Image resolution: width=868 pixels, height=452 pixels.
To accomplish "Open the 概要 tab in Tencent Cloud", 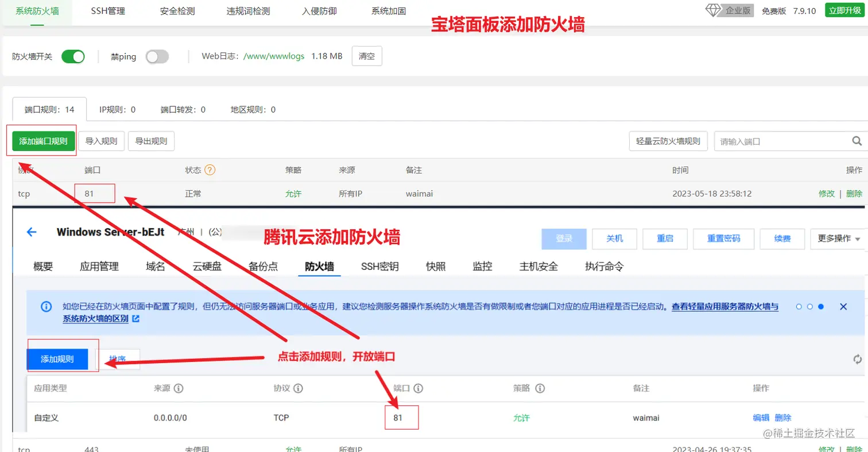I will 43,266.
